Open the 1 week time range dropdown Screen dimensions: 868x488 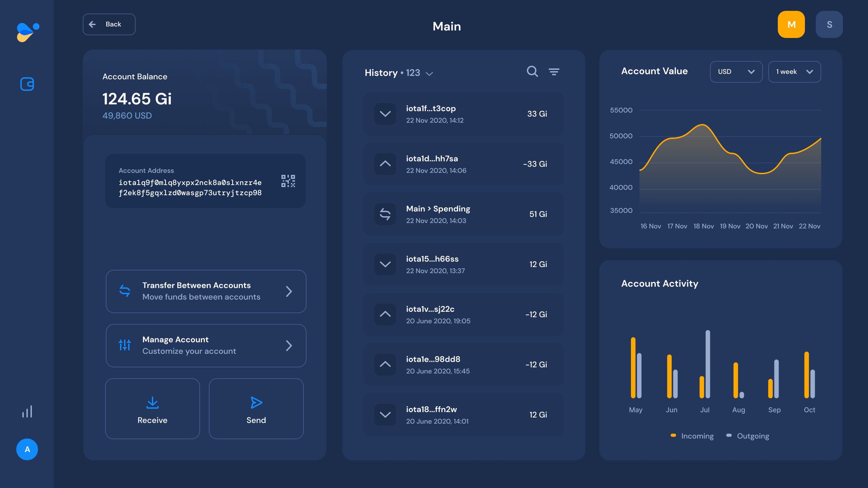[x=794, y=72]
